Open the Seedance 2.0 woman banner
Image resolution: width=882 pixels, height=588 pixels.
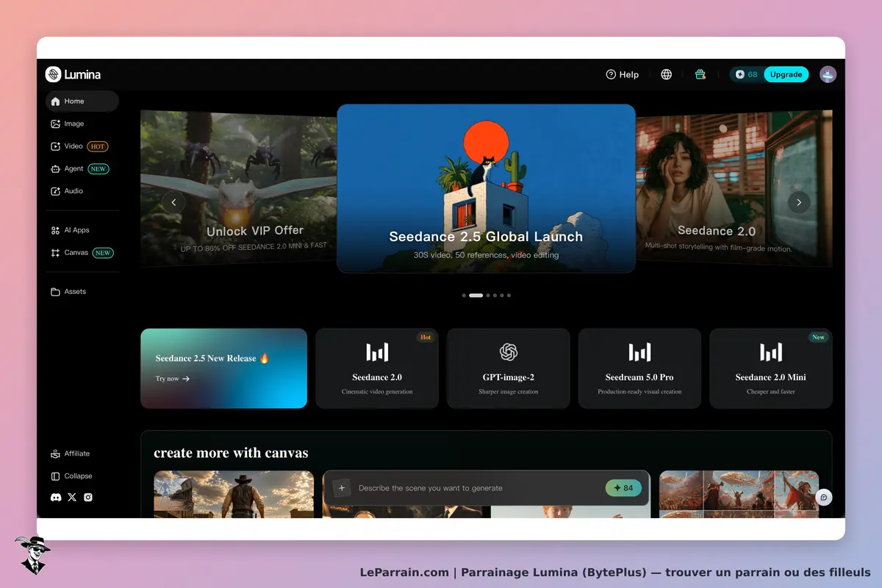coord(734,188)
